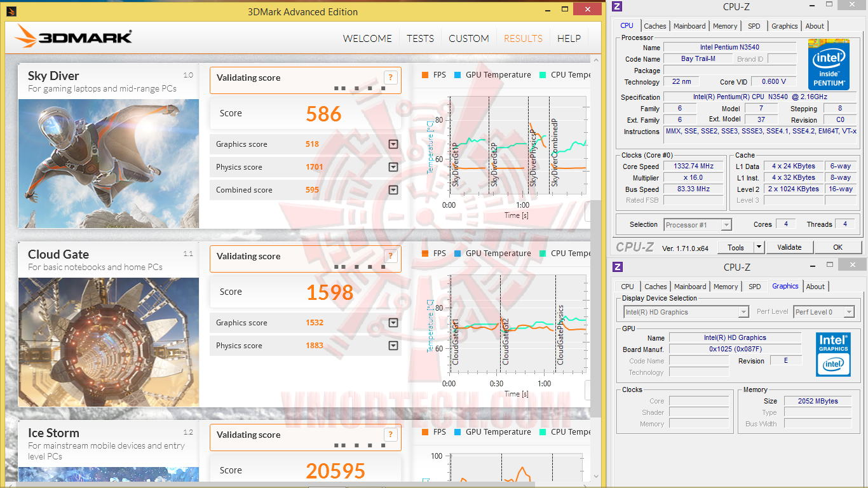Screen dimensions: 868x488
Task: Click the OK button in CPU-Z
Action: tap(837, 247)
